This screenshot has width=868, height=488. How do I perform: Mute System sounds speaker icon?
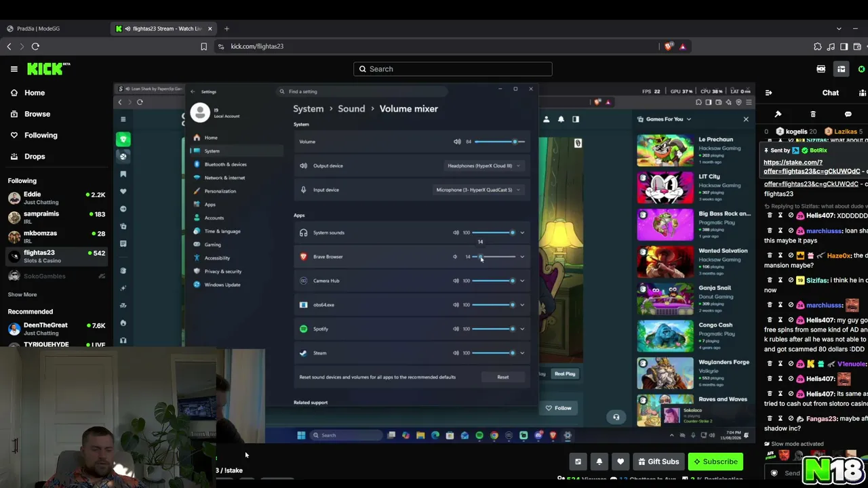click(x=456, y=232)
